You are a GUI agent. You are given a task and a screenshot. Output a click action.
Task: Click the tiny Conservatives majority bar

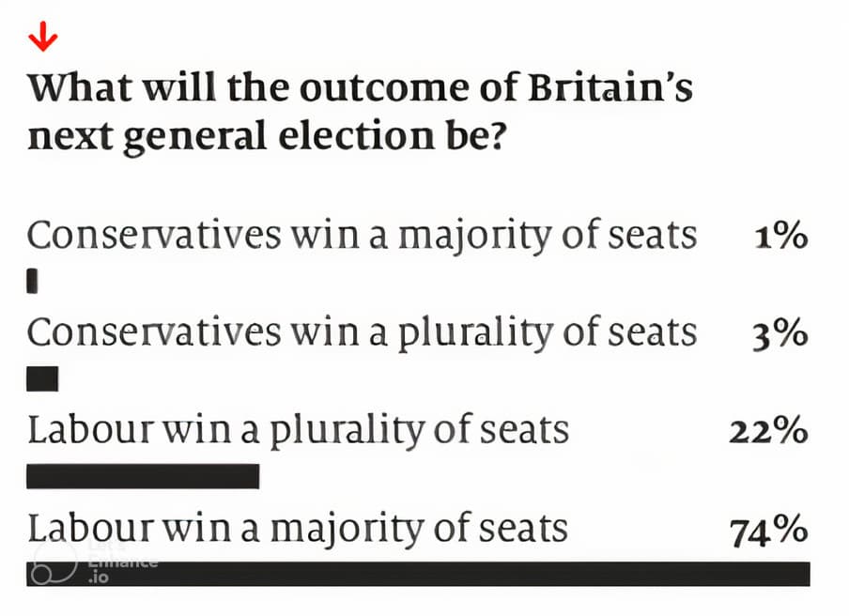(x=33, y=281)
